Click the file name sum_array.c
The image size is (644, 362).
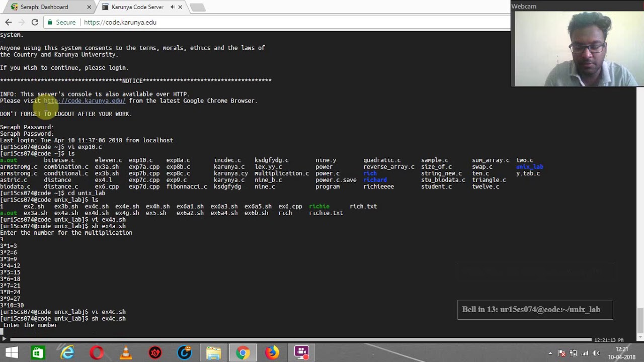click(491, 160)
